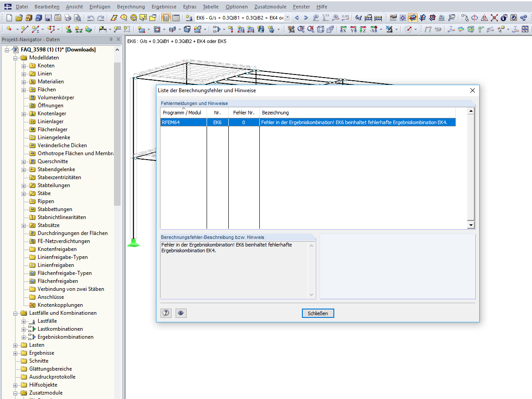Activate the Rückgängig (undo) icon
The image size is (532, 399).
pyautogui.click(x=90, y=17)
